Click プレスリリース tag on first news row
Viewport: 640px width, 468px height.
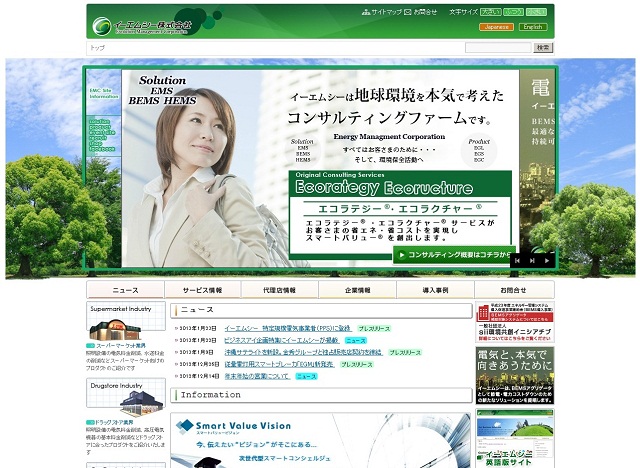[x=374, y=328]
